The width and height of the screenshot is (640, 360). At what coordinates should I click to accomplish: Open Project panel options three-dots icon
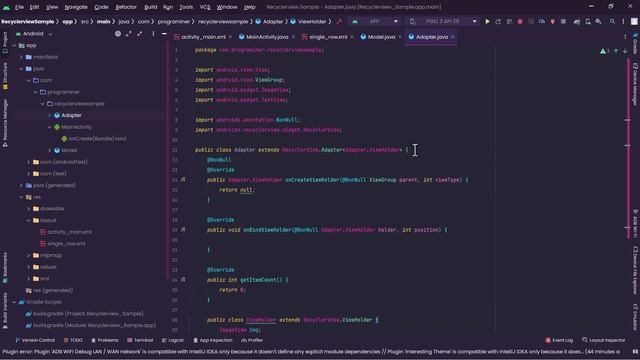(x=153, y=34)
